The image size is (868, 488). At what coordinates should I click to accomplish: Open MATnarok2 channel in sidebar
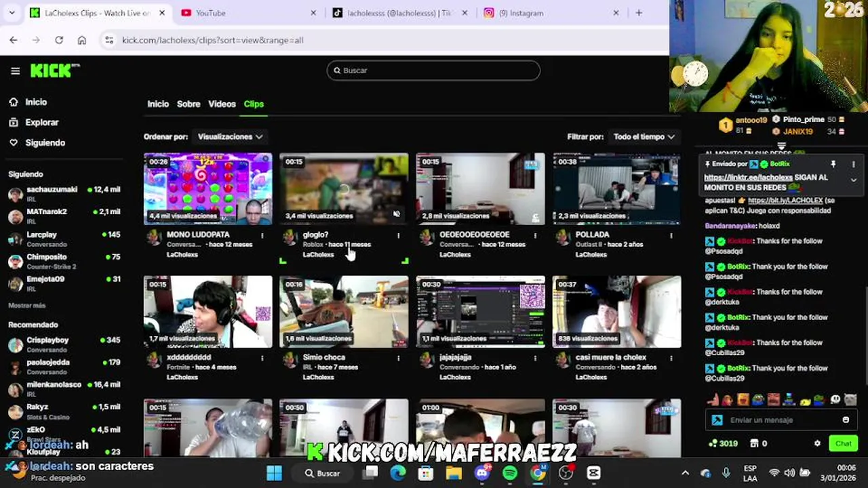click(64, 216)
